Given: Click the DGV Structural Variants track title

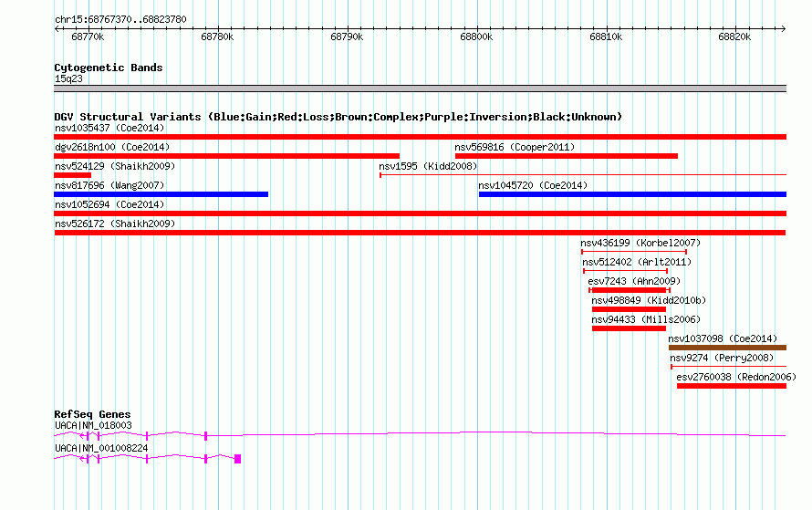Looking at the screenshot, I should point(338,117).
